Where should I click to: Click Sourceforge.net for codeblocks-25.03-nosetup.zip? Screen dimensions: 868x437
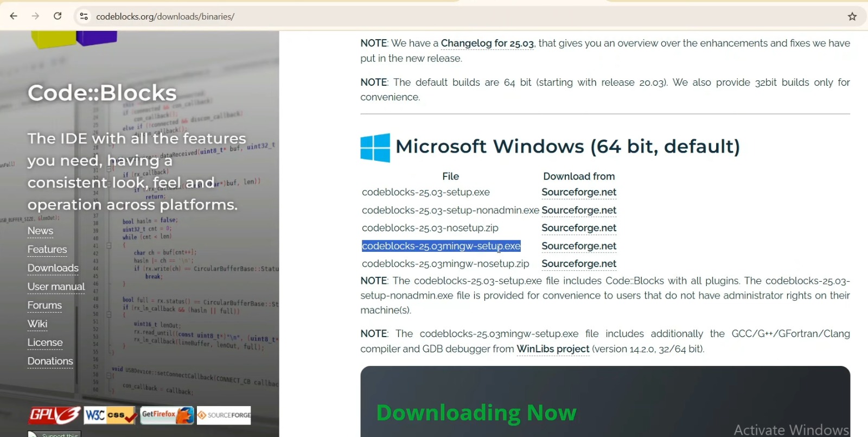(579, 228)
